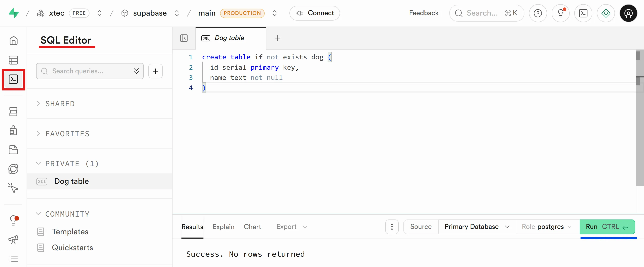This screenshot has height=267, width=644.
Task: Open the Realtime cursor sidebar icon
Action: [13, 188]
